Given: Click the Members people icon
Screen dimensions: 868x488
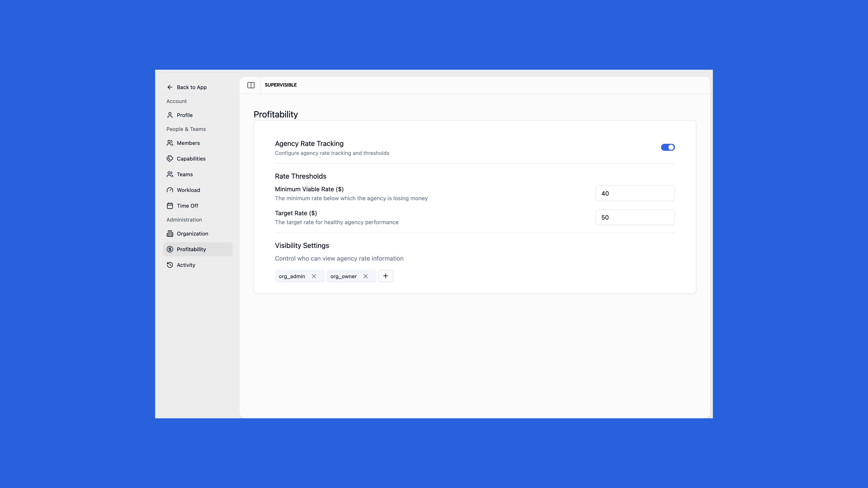Looking at the screenshot, I should 170,143.
